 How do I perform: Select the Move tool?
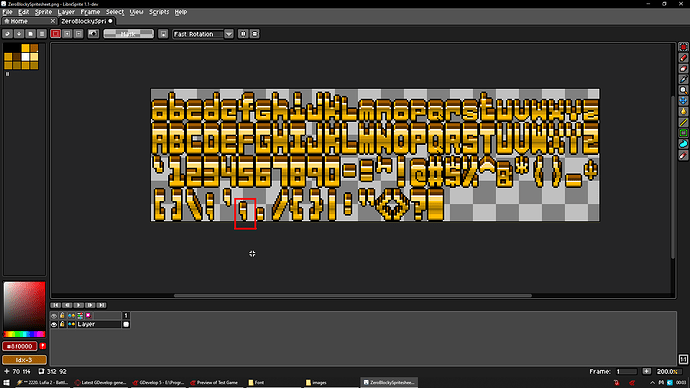click(683, 101)
